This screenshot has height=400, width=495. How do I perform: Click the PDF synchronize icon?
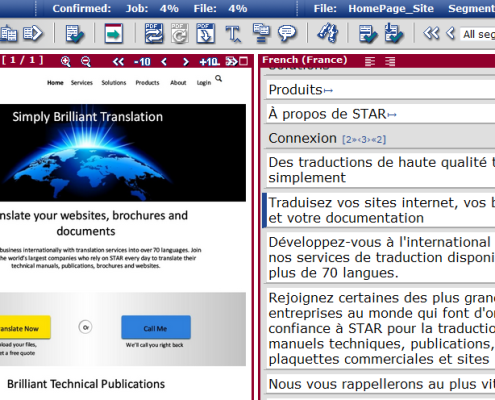[x=154, y=33]
